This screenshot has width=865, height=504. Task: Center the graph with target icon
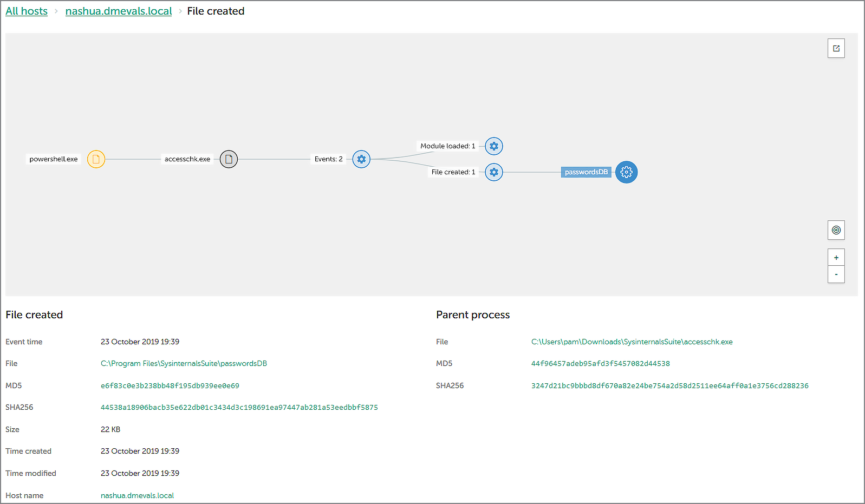coord(836,230)
